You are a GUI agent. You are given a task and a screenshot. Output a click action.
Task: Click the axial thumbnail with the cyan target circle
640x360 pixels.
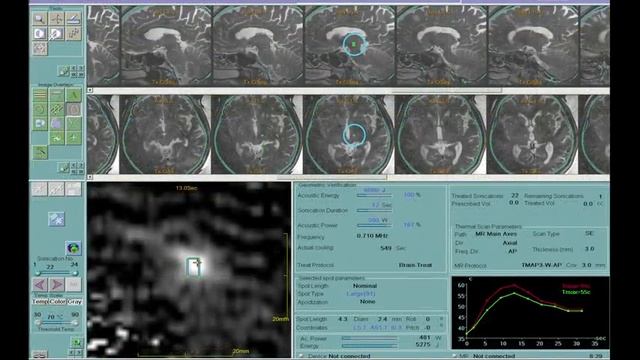pyautogui.click(x=348, y=135)
